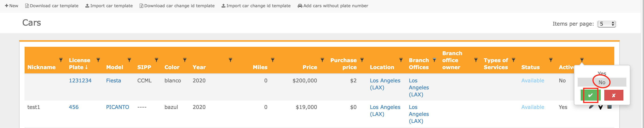This screenshot has width=644, height=128.
Task: Toggle the Active column filter funnel
Action: (582, 60)
